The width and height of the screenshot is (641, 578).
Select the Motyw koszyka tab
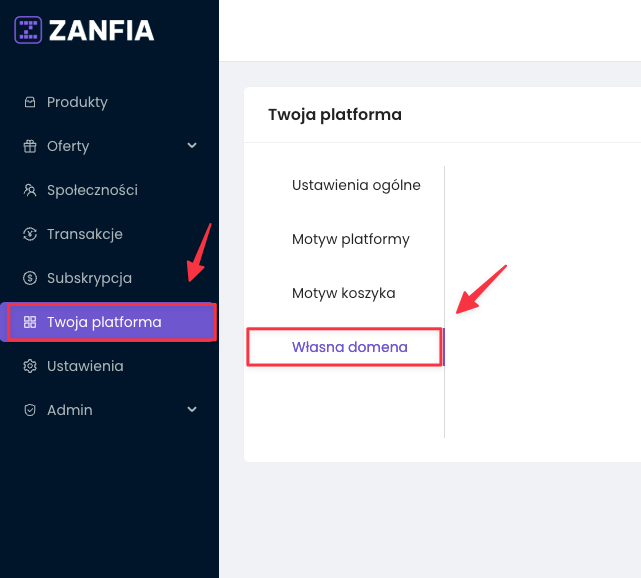tap(343, 293)
